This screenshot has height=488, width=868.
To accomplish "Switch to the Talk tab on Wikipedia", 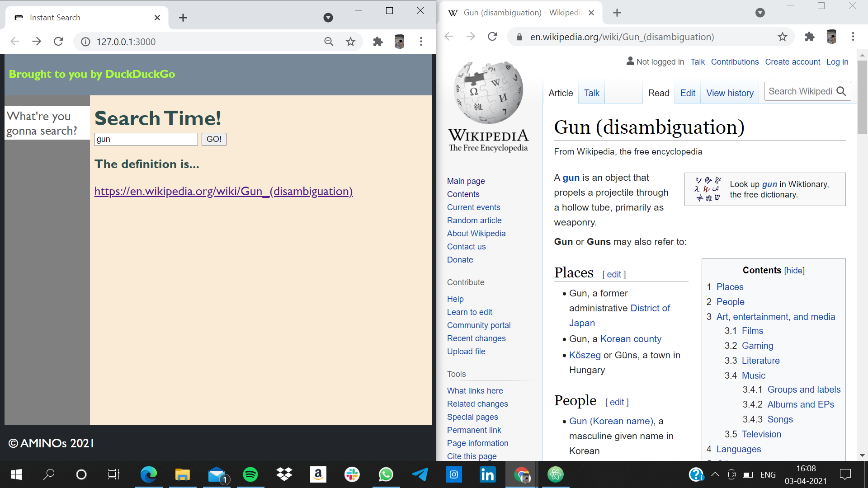I will tap(591, 93).
